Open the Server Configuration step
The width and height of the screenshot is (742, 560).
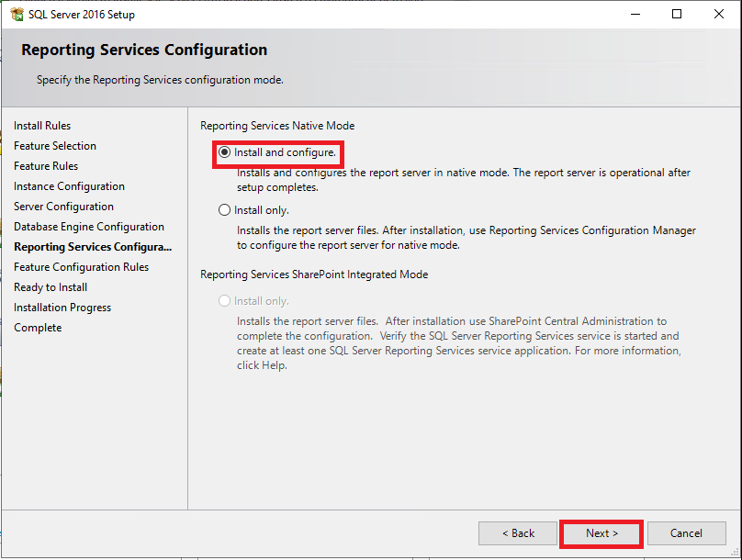pos(64,207)
